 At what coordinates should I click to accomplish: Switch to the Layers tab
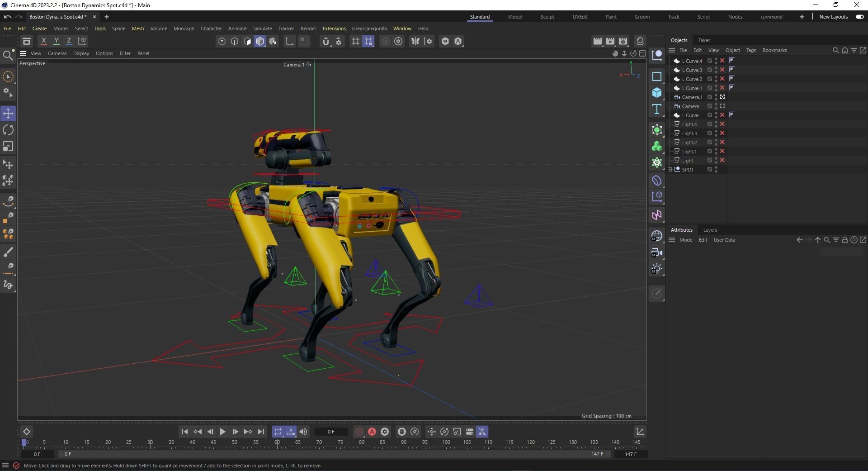tap(710, 230)
